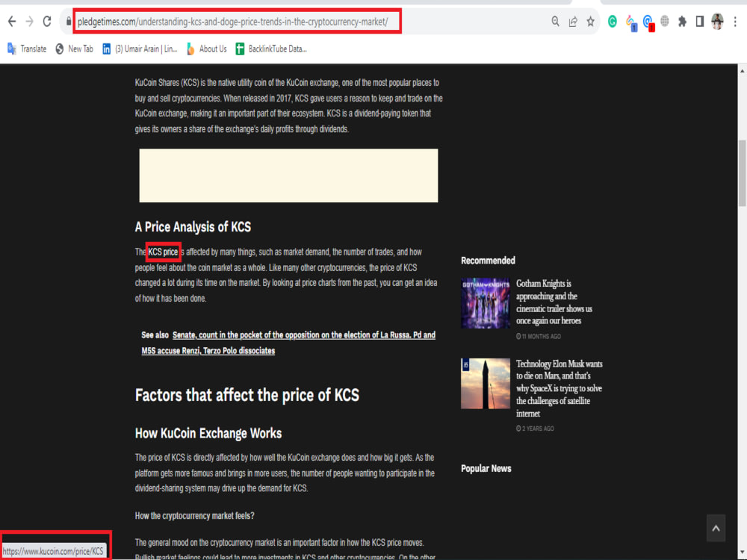747x560 pixels.
Task: Open the About Us bookmark
Action: coord(206,49)
